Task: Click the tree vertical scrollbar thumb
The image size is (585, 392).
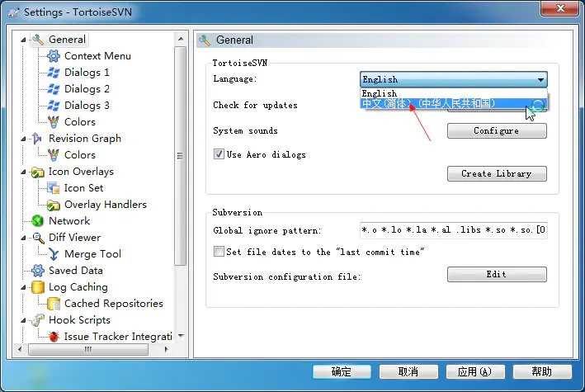Action: (181, 156)
